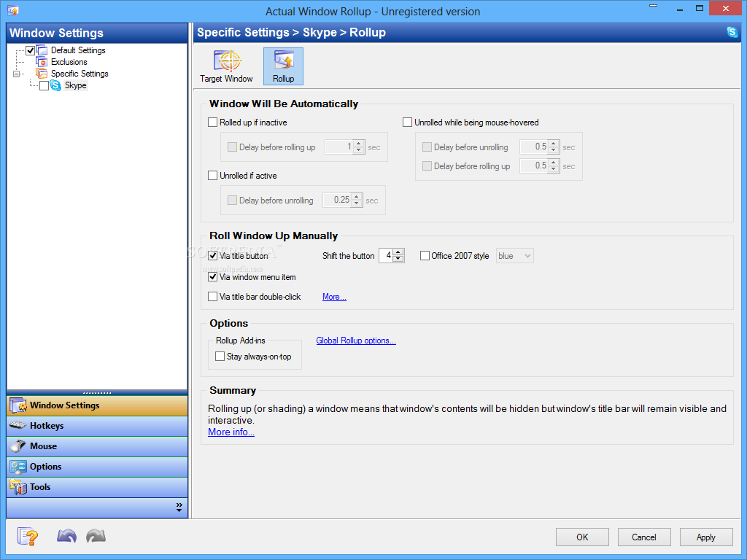Toggle the Skype settings checkbox in tree
Viewport: 747px width, 560px height.
tap(44, 85)
